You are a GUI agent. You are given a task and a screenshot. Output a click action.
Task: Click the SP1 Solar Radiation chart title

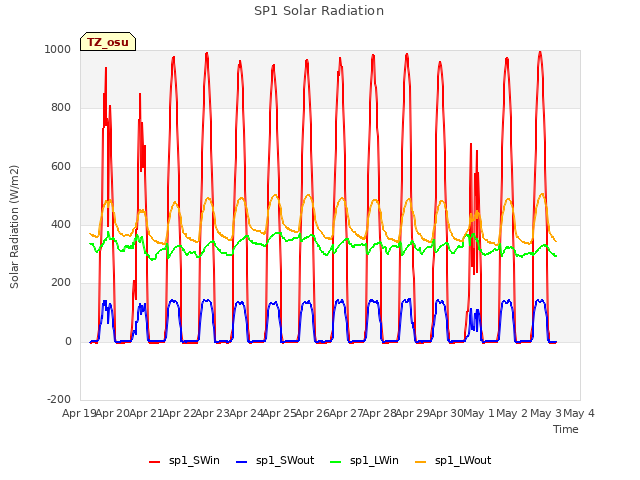(319, 11)
